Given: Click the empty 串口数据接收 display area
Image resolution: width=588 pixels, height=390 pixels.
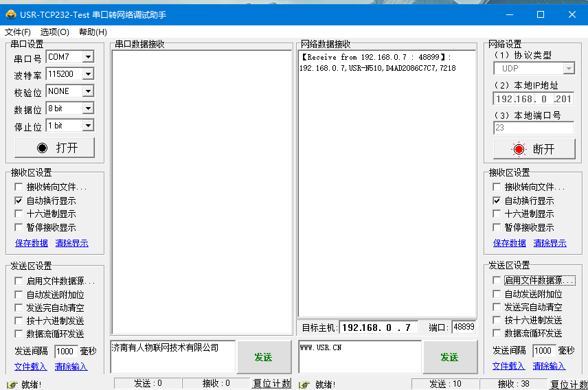Looking at the screenshot, I should click(x=202, y=192).
